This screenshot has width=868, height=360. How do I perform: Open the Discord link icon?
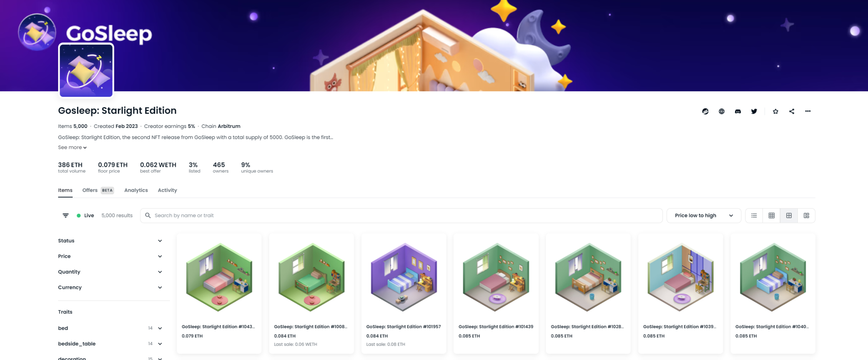(x=738, y=111)
